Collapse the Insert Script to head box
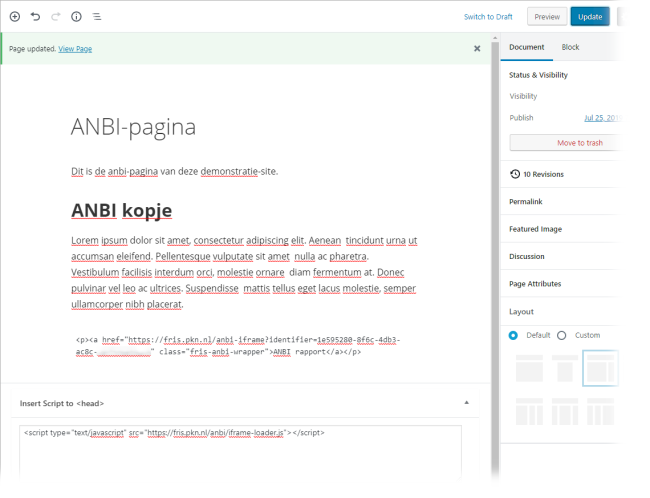The height and width of the screenshot is (498, 650). (x=466, y=403)
